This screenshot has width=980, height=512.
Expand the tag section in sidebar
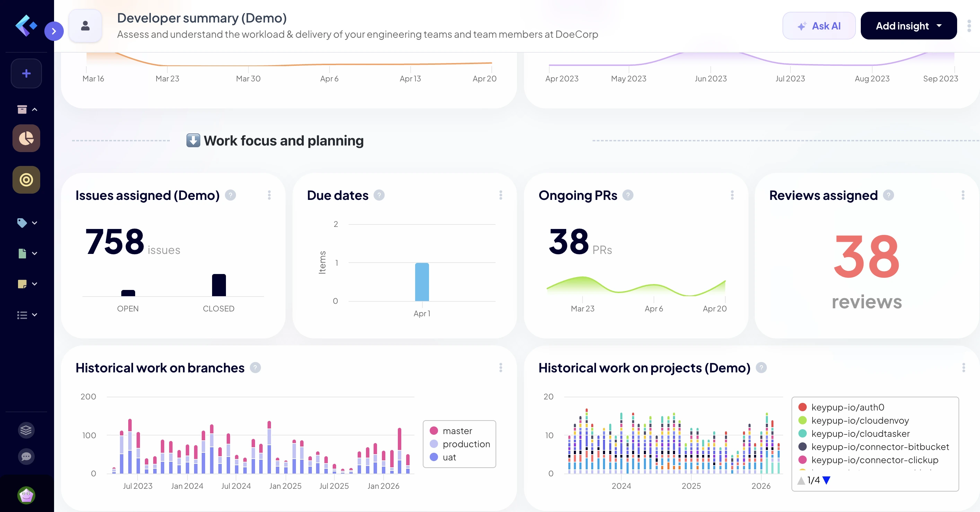point(27,222)
